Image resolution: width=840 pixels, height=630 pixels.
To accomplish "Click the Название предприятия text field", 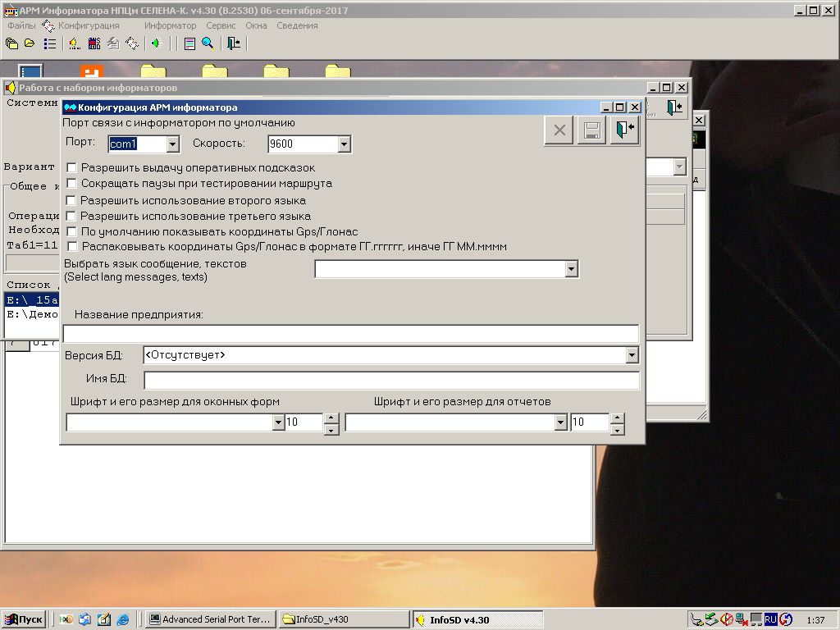I will click(x=351, y=335).
